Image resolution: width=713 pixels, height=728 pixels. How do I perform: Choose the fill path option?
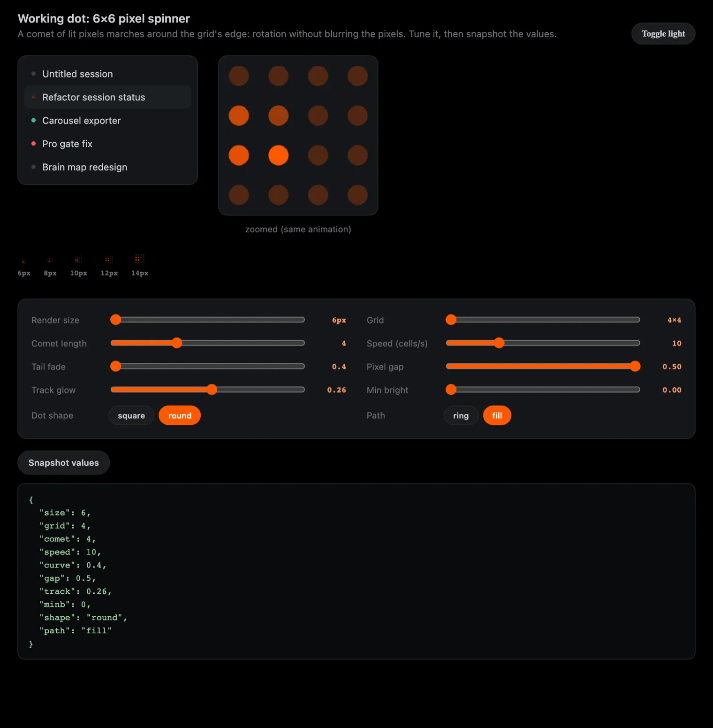tap(497, 415)
